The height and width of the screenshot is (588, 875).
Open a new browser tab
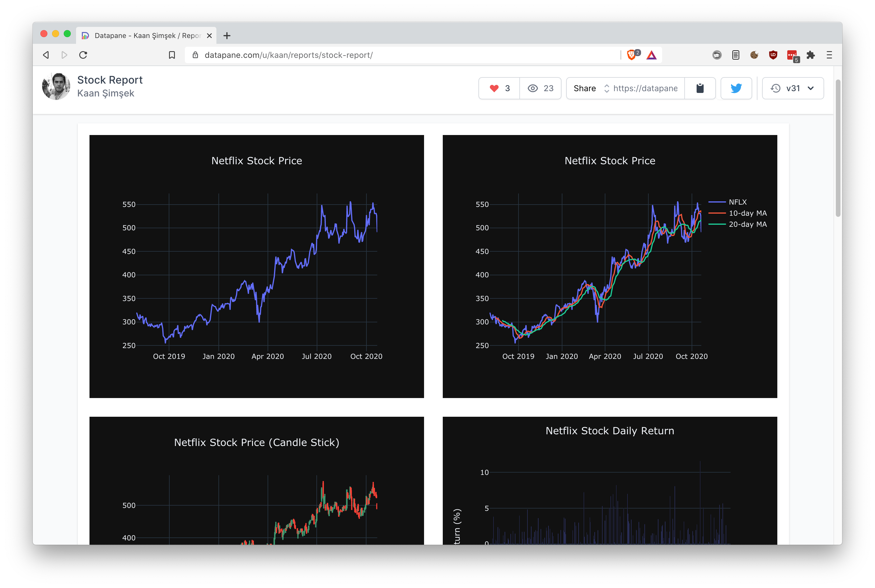point(227,36)
